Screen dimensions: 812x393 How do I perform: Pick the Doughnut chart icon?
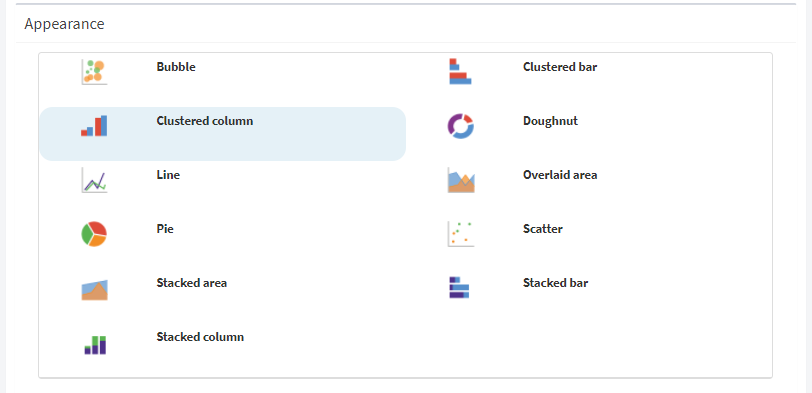click(x=460, y=126)
